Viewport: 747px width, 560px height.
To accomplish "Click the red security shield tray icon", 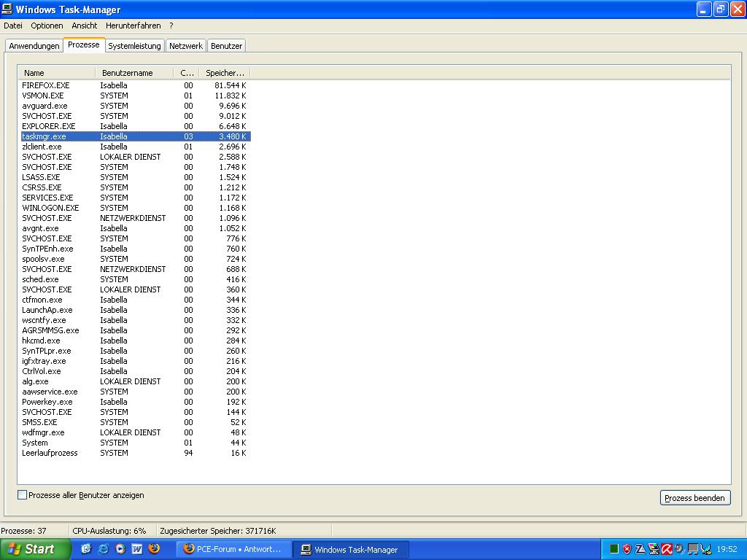I will 627,549.
